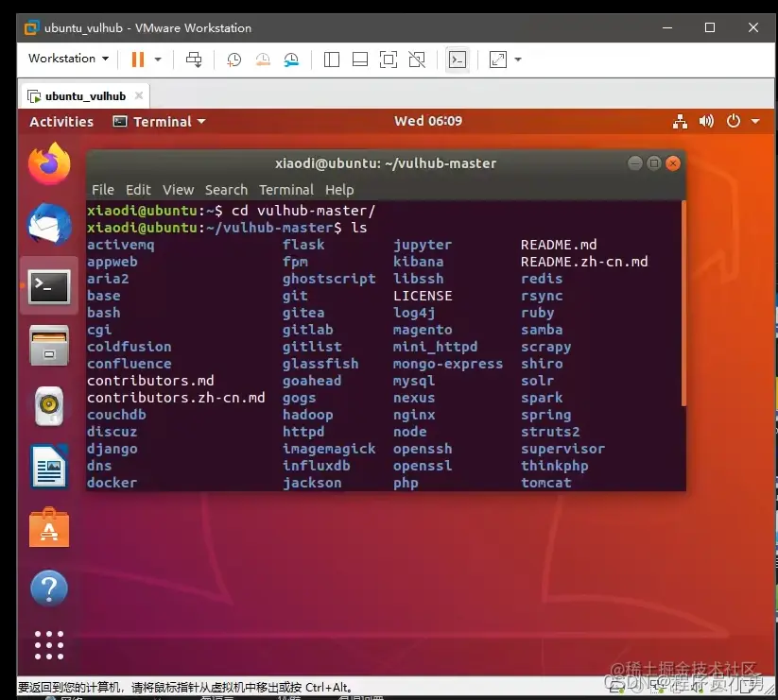Viewport: 778px width, 700px height.
Task: Switch to Unity mode icon
Action: pyautogui.click(x=417, y=60)
